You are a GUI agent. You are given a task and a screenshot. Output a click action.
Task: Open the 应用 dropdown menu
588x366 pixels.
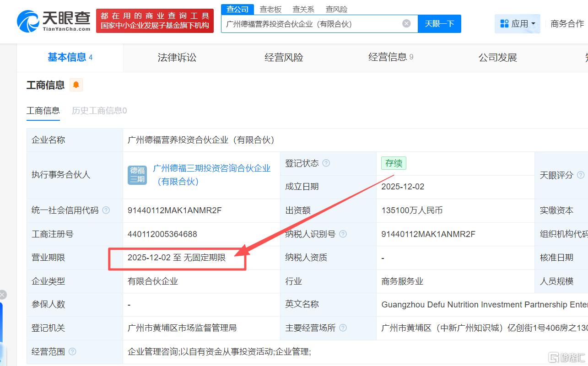pos(518,24)
